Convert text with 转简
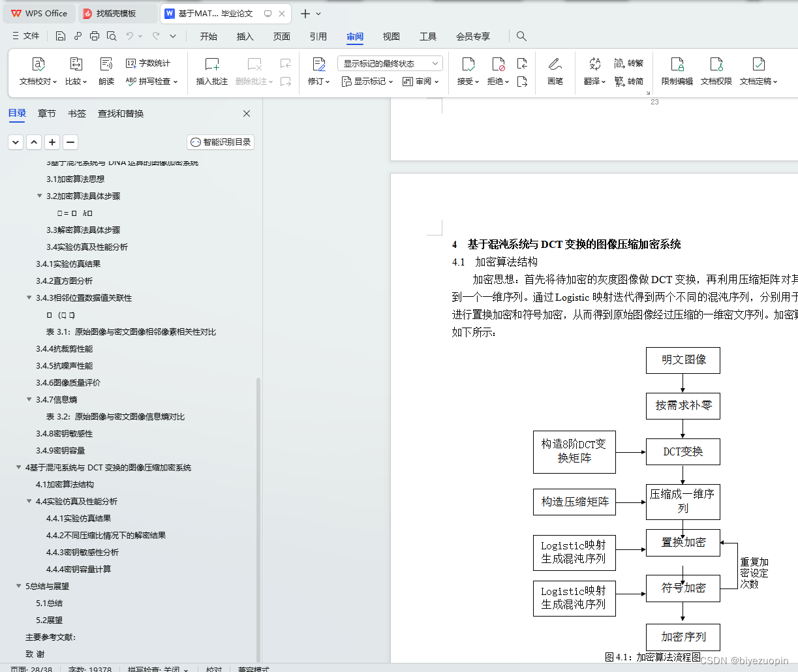This screenshot has width=798, height=672. (629, 82)
